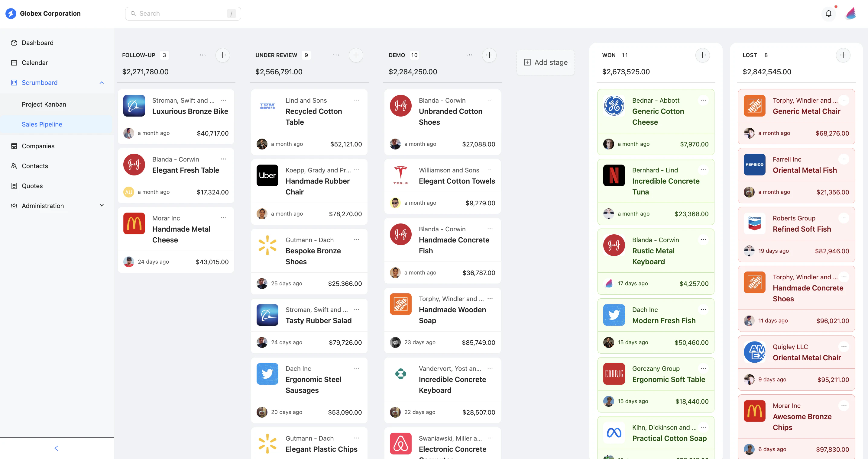Open Under Review stage options ellipsis
The image size is (868, 459).
(x=336, y=55)
